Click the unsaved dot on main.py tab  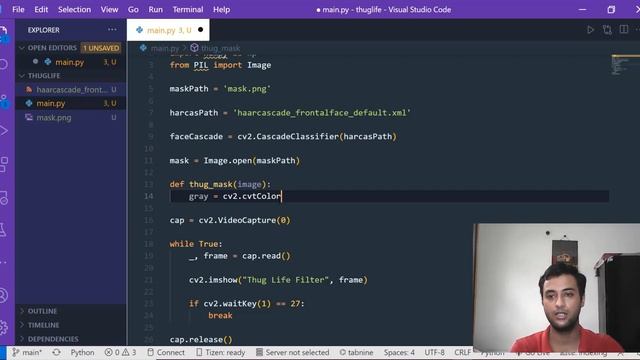point(200,30)
